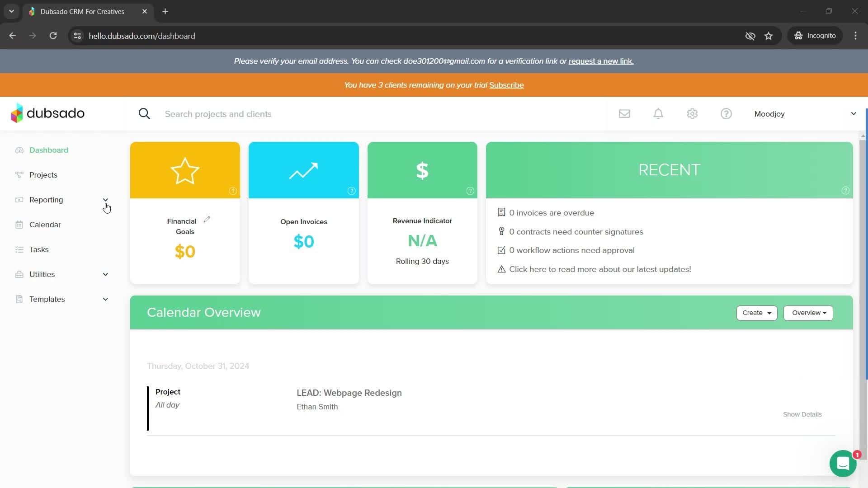Click the help icon on the Revenue Indicator card

point(470,191)
